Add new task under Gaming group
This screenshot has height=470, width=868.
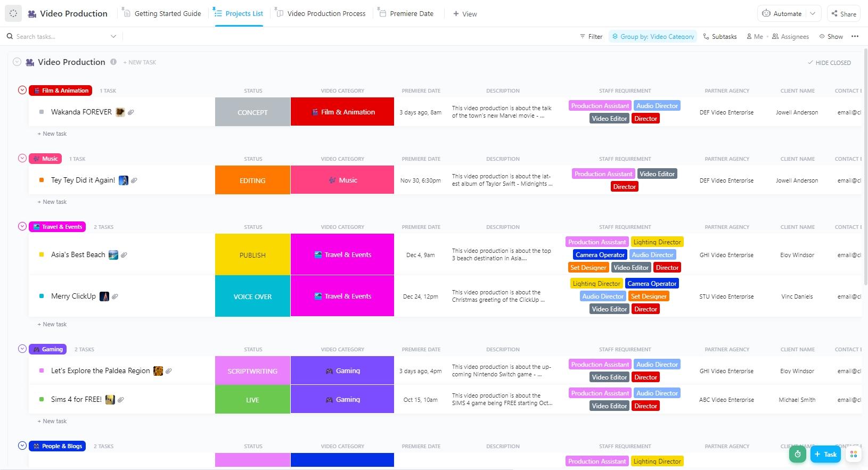pyautogui.click(x=52, y=421)
